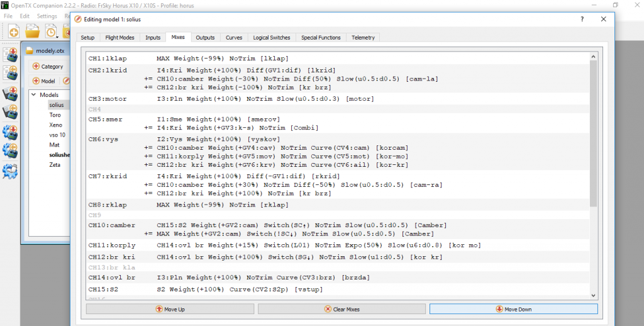Image resolution: width=644 pixels, height=326 pixels.
Task: Click the New file toolbar icon
Action: click(13, 31)
